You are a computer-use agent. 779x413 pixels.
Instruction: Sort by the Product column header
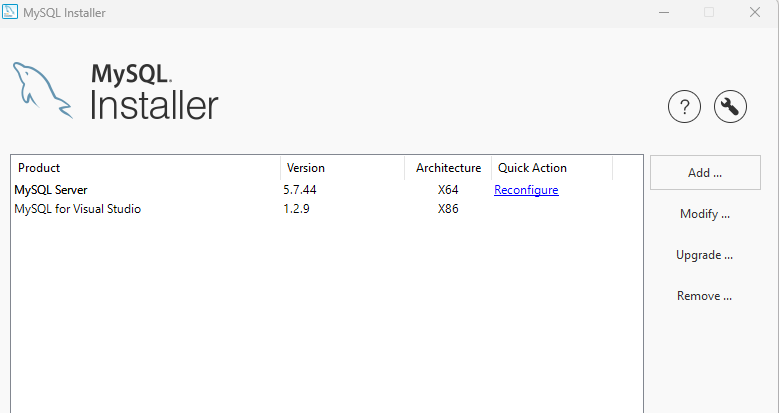146,168
